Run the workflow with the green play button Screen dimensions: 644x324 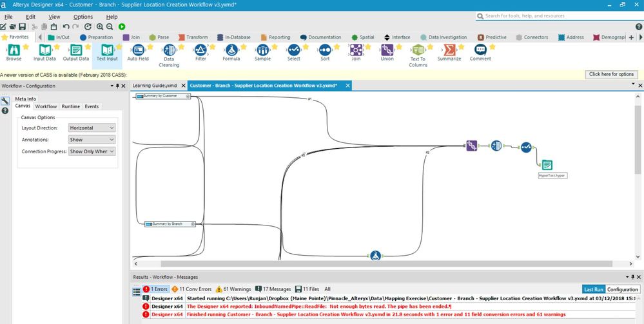(x=122, y=26)
